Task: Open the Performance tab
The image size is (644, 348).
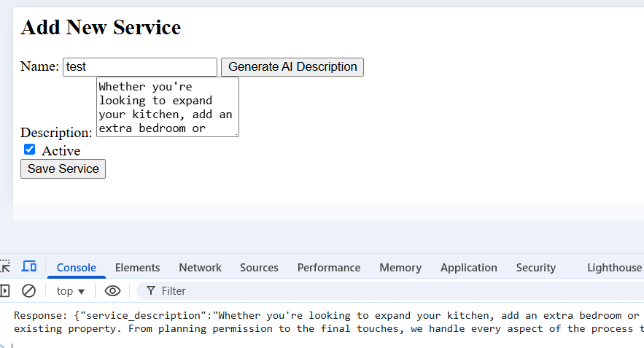Action: point(329,268)
